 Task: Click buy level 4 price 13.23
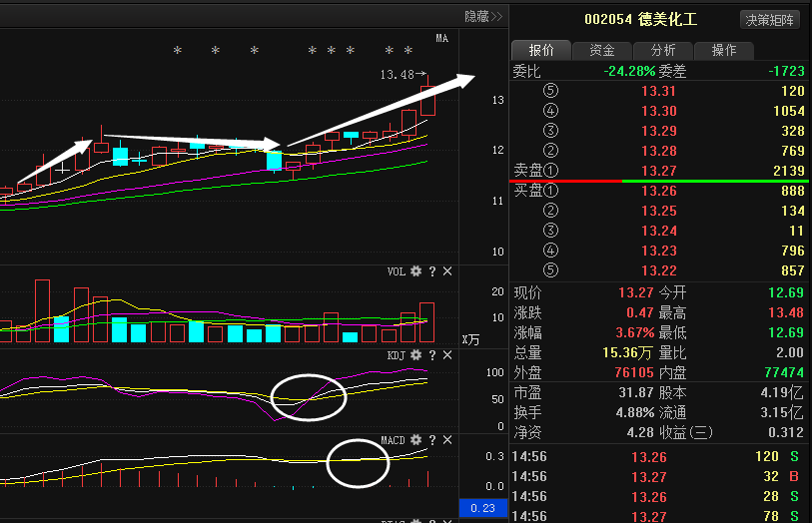(659, 251)
